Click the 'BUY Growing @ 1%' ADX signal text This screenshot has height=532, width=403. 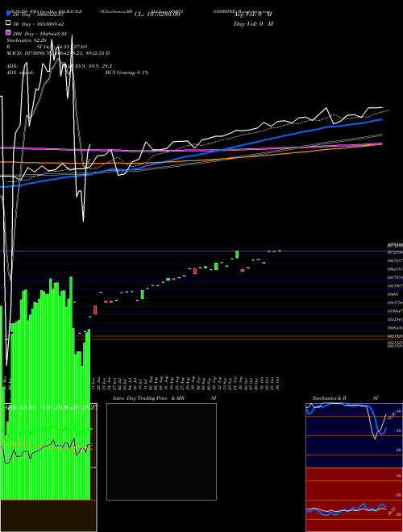pyautogui.click(x=127, y=73)
